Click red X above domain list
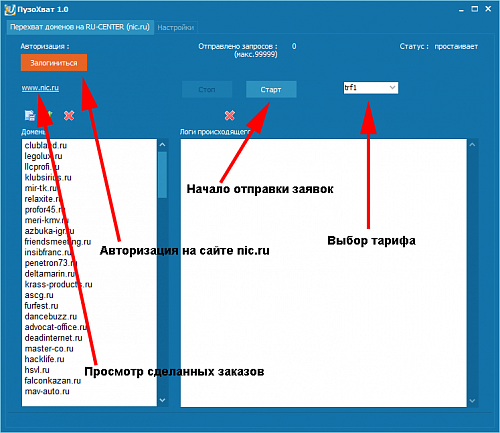Viewport: 500px width, 433px height. tap(69, 116)
